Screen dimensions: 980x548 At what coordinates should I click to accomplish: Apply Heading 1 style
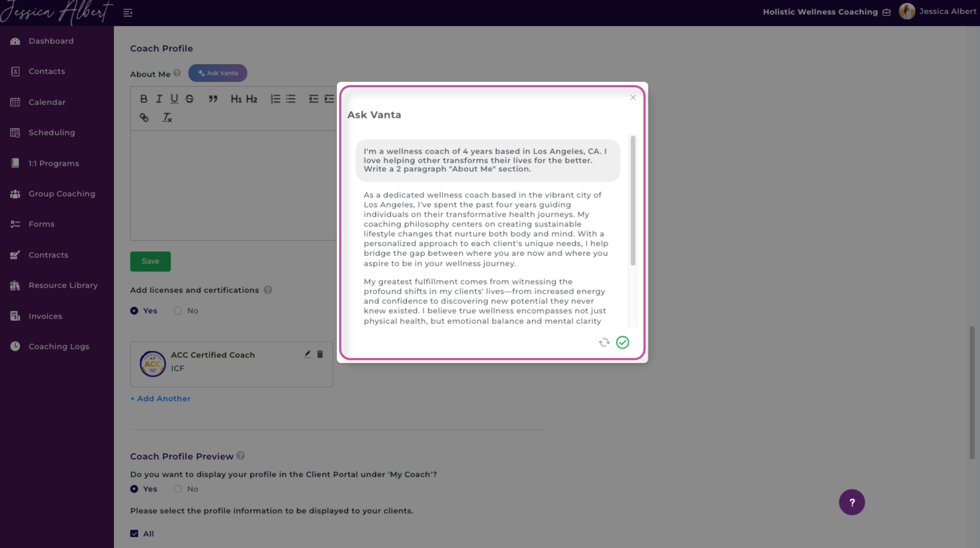click(236, 99)
